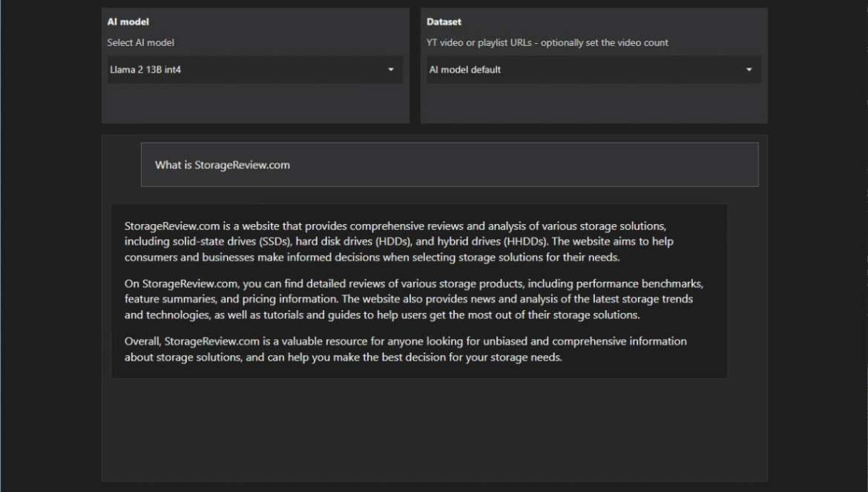
Task: Click the paragraph starting 'Overall, StorageReview.com'
Action: pos(405,350)
